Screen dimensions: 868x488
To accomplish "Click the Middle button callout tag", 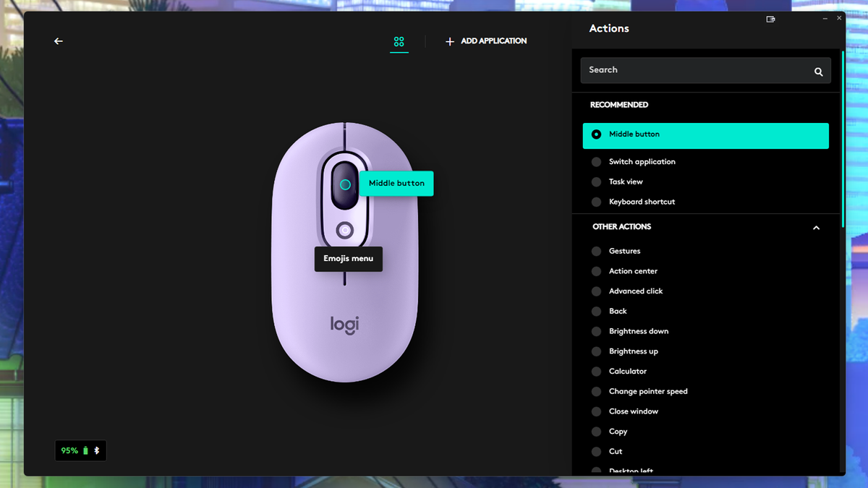I will coord(396,184).
